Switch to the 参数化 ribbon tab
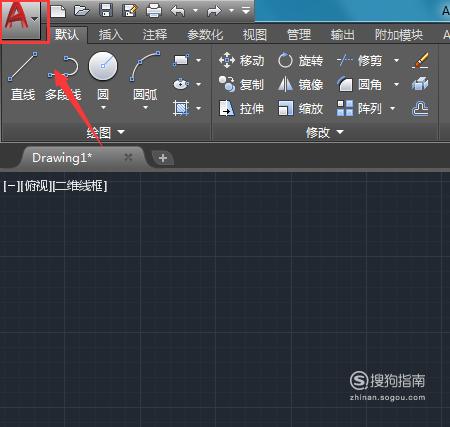Viewport: 450px width, 427px height. [205, 35]
